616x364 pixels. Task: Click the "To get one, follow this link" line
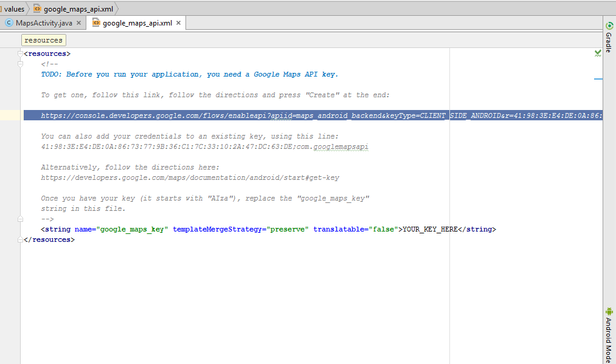coord(215,95)
